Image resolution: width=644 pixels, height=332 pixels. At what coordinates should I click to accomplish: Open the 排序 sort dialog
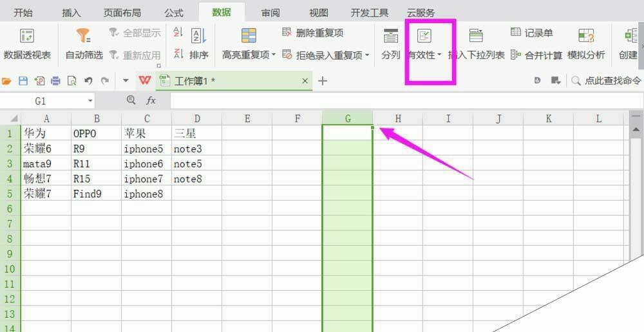click(199, 44)
